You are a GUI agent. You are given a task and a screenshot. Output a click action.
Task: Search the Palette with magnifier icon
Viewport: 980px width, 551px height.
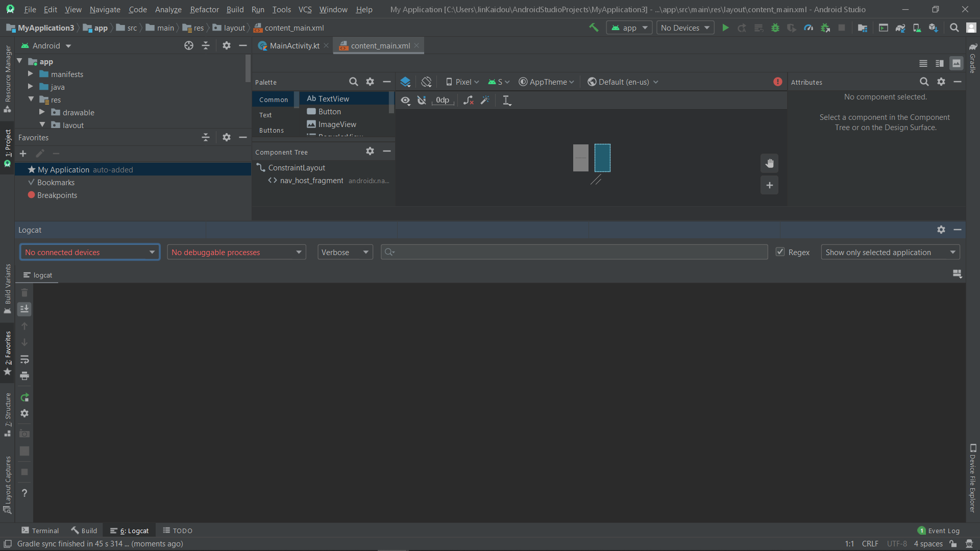point(353,82)
